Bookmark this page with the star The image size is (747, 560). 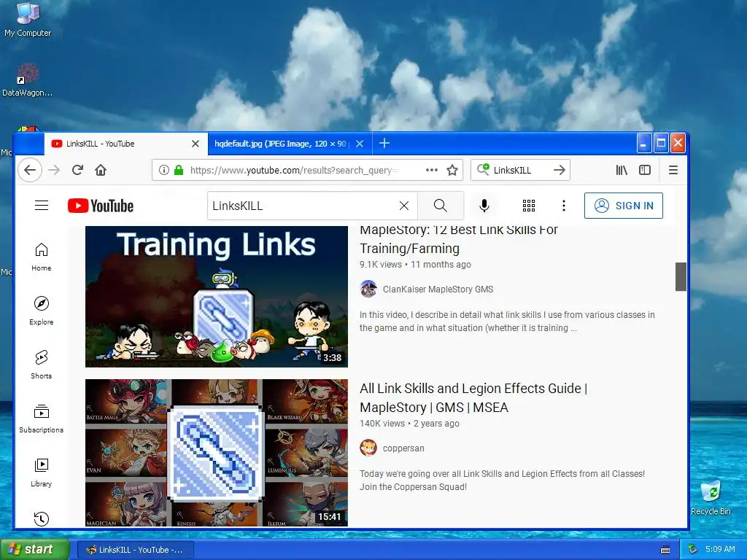(x=452, y=170)
